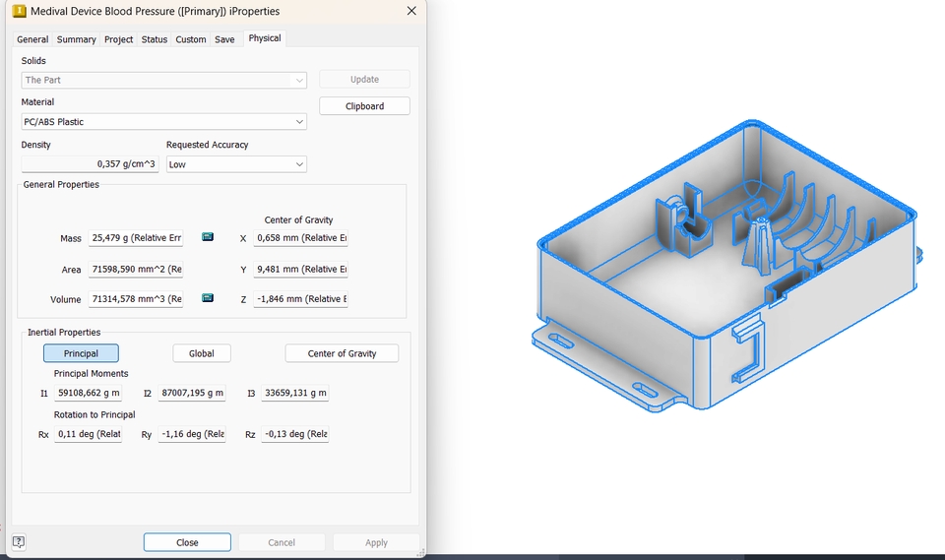This screenshot has height=560, width=945.
Task: Open the General tab
Action: coord(32,39)
